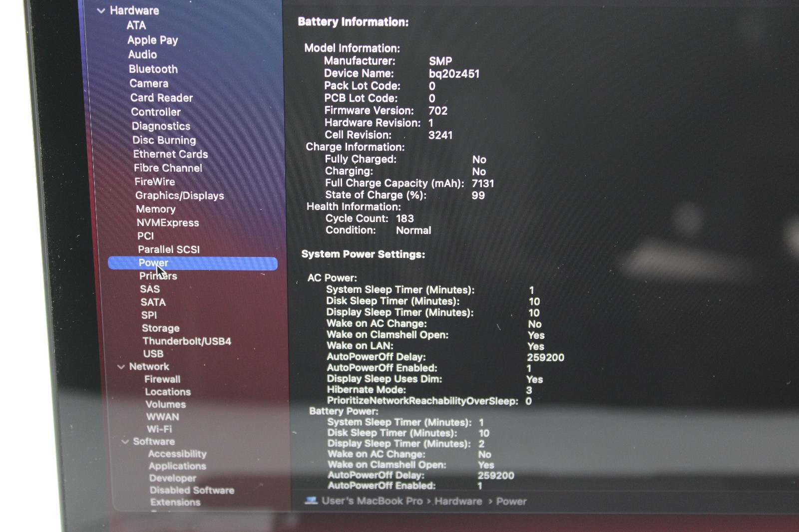
Task: Select Thunderbolt/USB4 in the sidebar
Action: [187, 341]
